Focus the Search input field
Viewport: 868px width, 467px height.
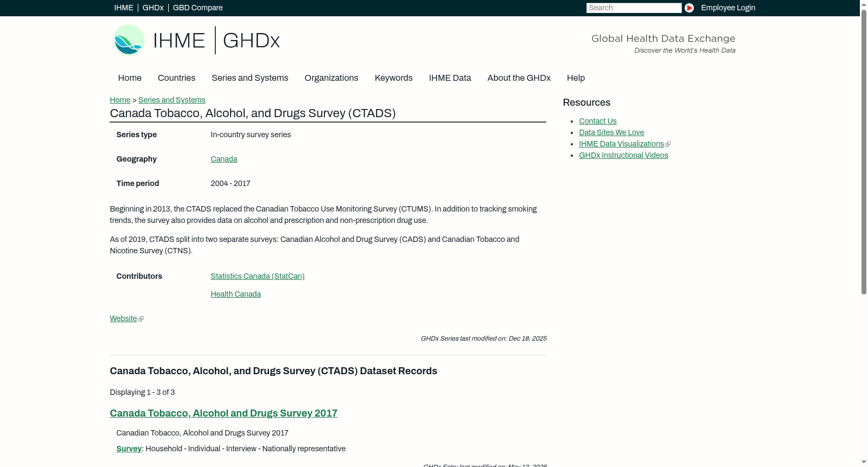tap(634, 8)
